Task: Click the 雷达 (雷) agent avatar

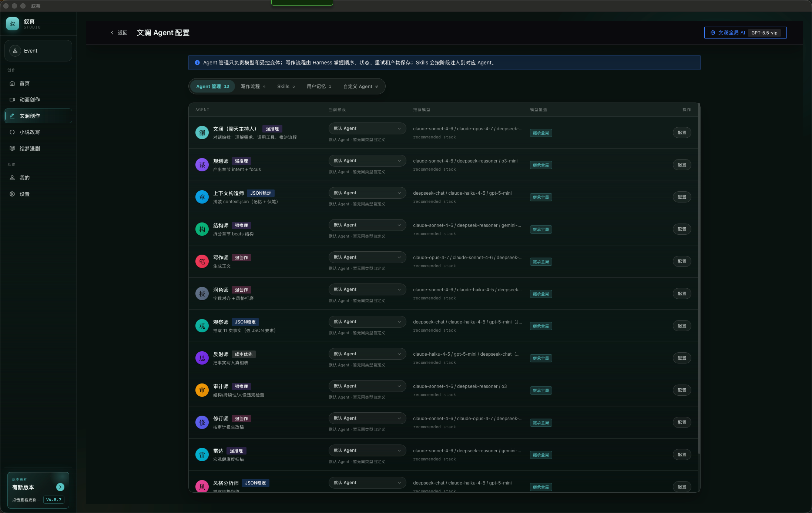Action: [x=202, y=455]
